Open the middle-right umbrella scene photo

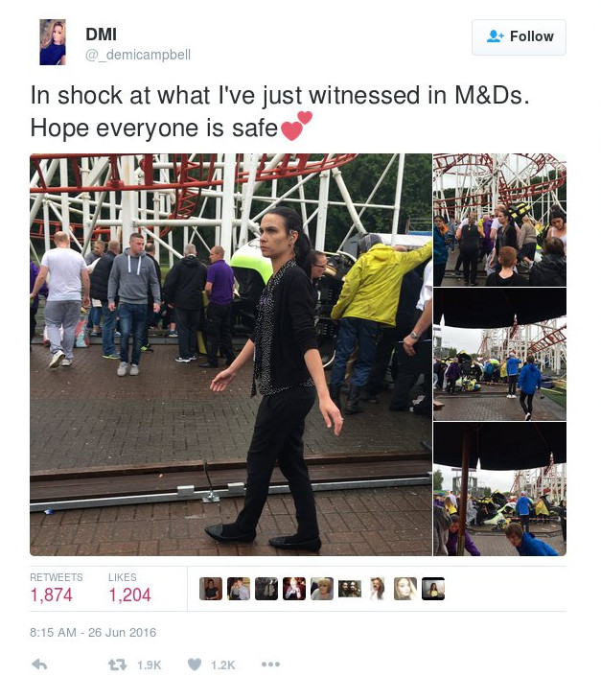pyautogui.click(x=499, y=354)
